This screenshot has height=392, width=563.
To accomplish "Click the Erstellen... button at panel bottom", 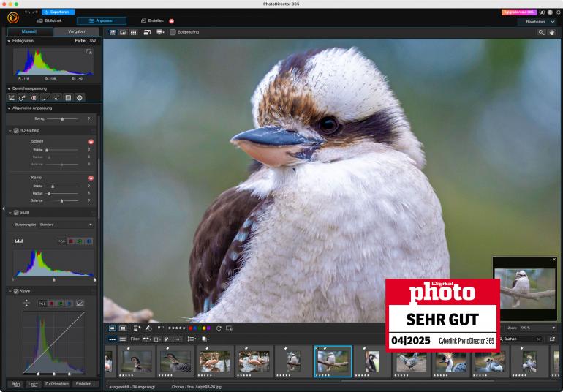I will pos(85,384).
